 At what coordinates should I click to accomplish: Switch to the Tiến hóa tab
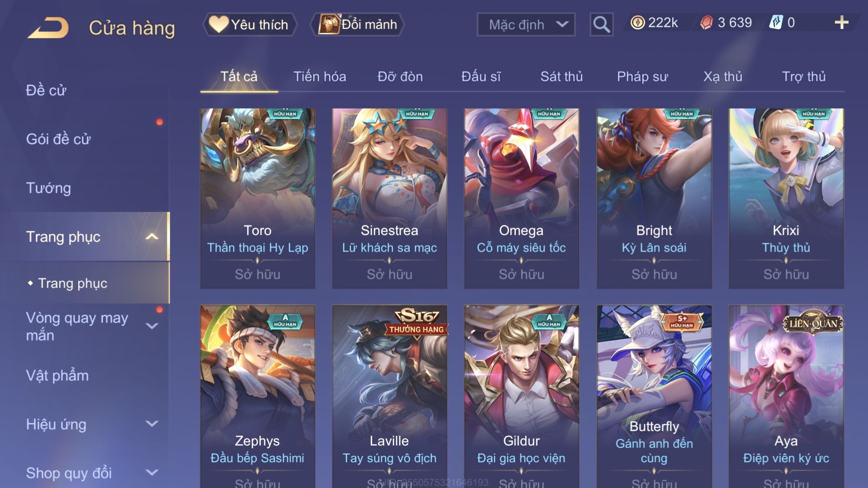(320, 77)
